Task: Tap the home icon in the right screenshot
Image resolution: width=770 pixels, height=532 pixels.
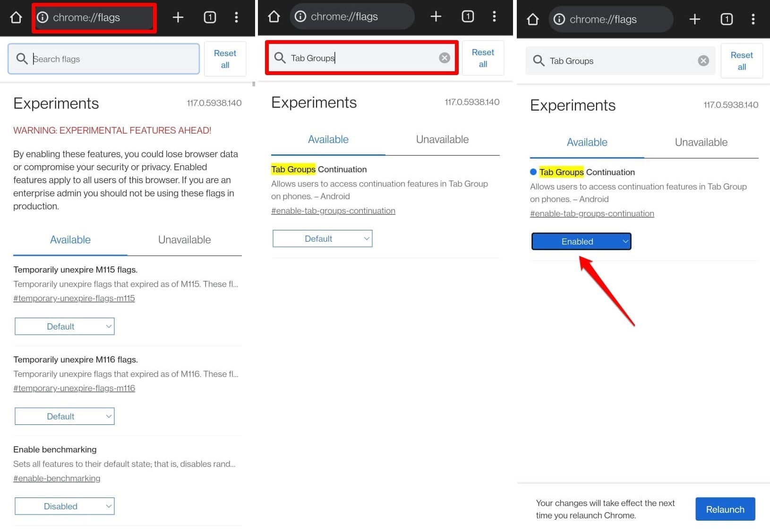Action: [x=533, y=19]
